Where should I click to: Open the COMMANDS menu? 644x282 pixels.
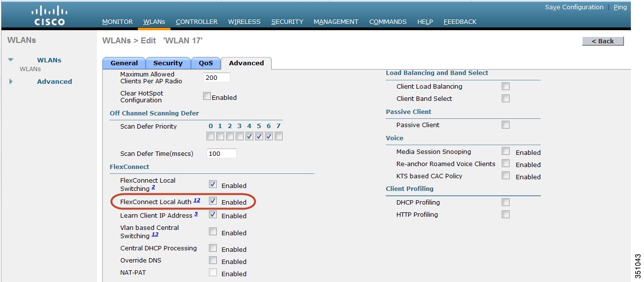tap(388, 22)
